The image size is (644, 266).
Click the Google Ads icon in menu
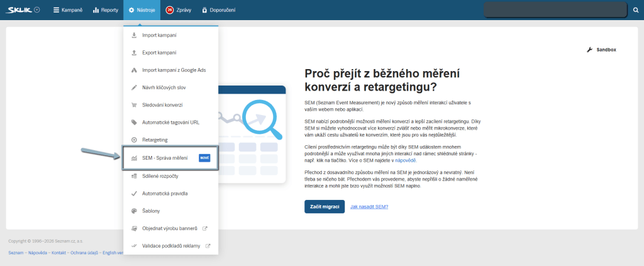[x=134, y=70]
